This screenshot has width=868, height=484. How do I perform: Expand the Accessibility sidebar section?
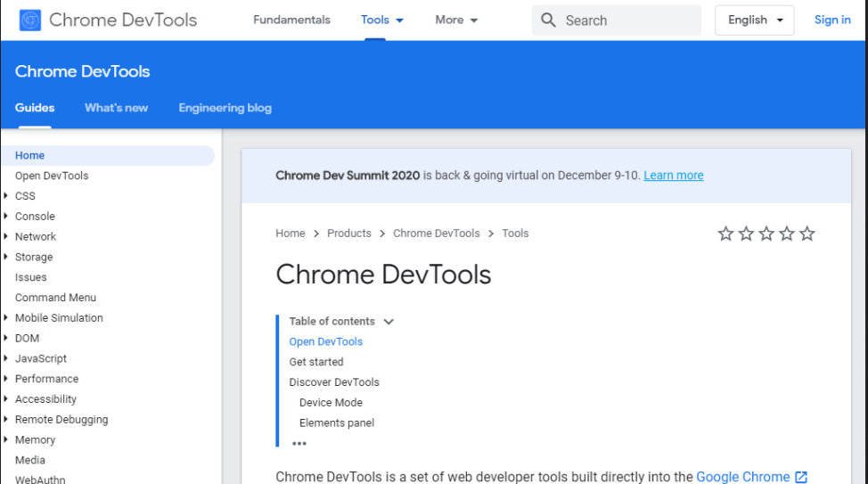(5, 398)
